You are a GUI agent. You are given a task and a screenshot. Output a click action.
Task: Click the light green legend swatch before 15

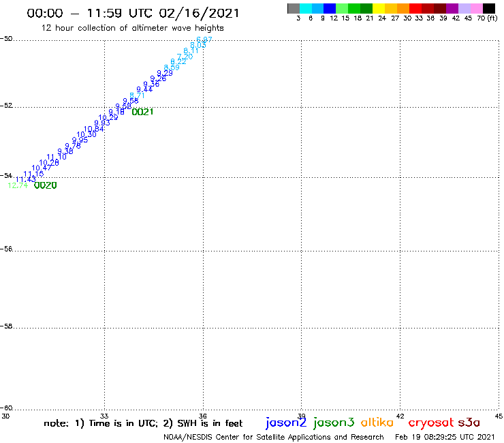tap(342, 8)
